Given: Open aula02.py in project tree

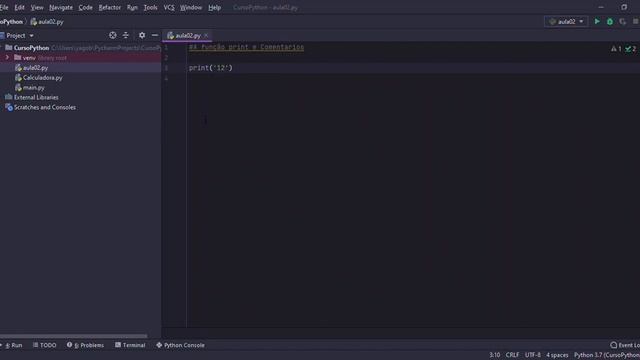Looking at the screenshot, I should [36, 68].
